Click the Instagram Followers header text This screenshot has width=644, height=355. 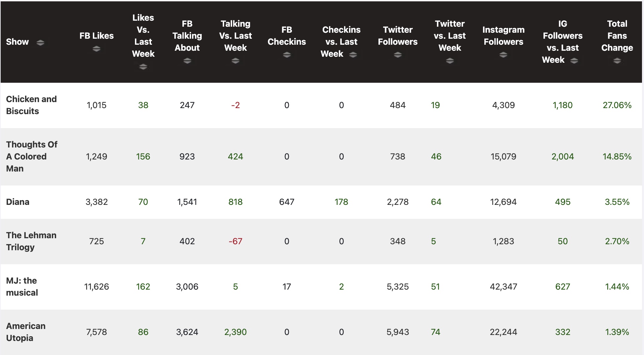[503, 36]
